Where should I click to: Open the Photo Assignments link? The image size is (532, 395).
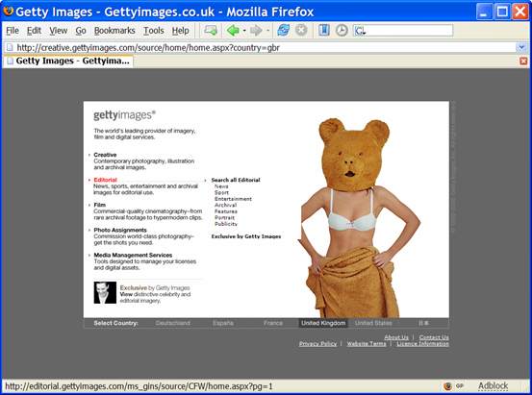tap(120, 230)
